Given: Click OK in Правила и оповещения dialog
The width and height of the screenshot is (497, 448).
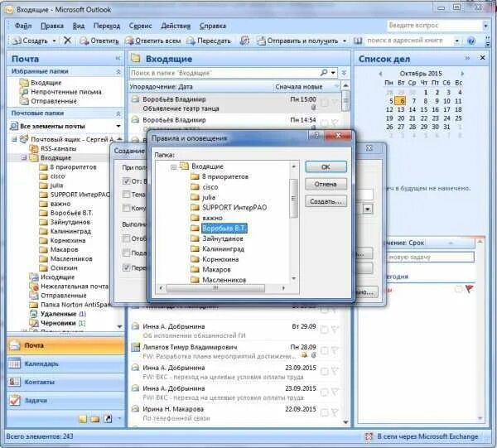Looking at the screenshot, I should point(326,167).
